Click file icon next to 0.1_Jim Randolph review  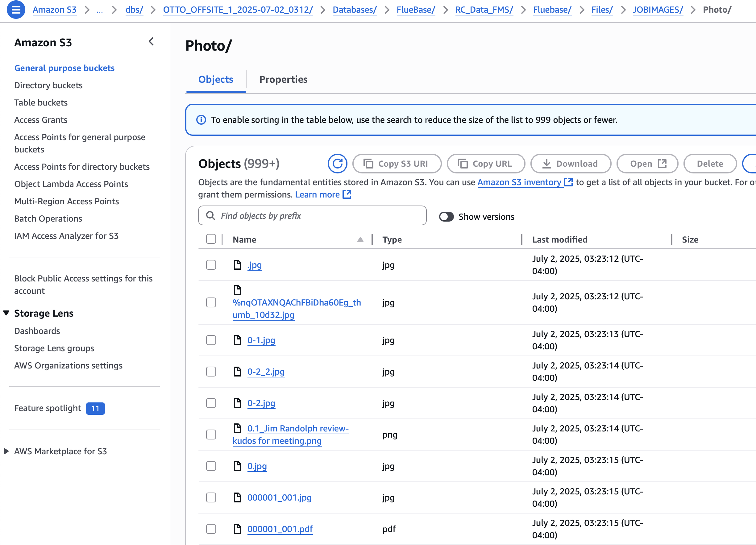pos(237,428)
